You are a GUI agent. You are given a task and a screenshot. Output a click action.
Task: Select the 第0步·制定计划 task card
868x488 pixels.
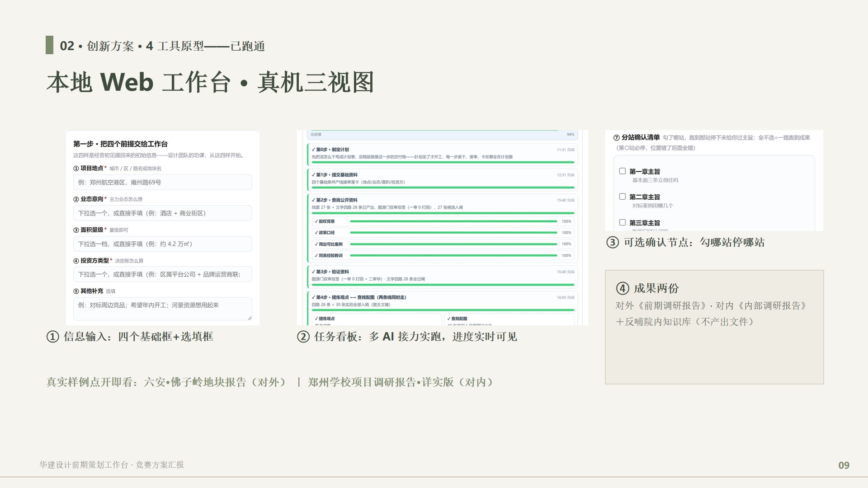[442, 155]
